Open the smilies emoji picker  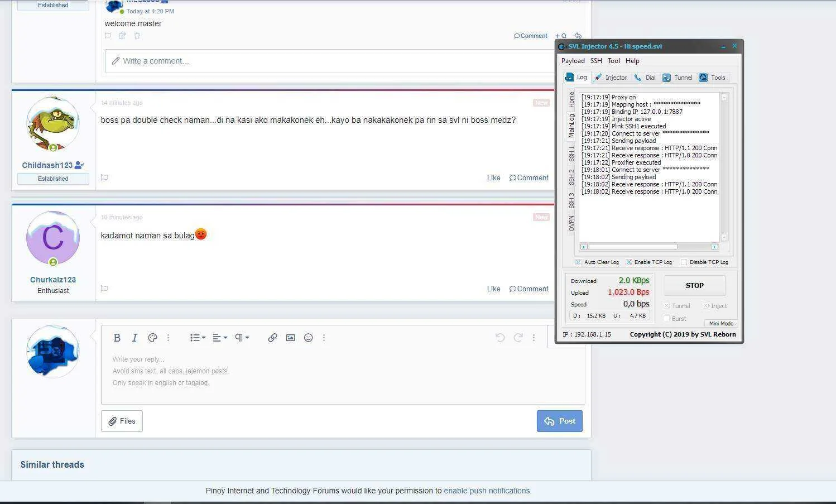(308, 338)
